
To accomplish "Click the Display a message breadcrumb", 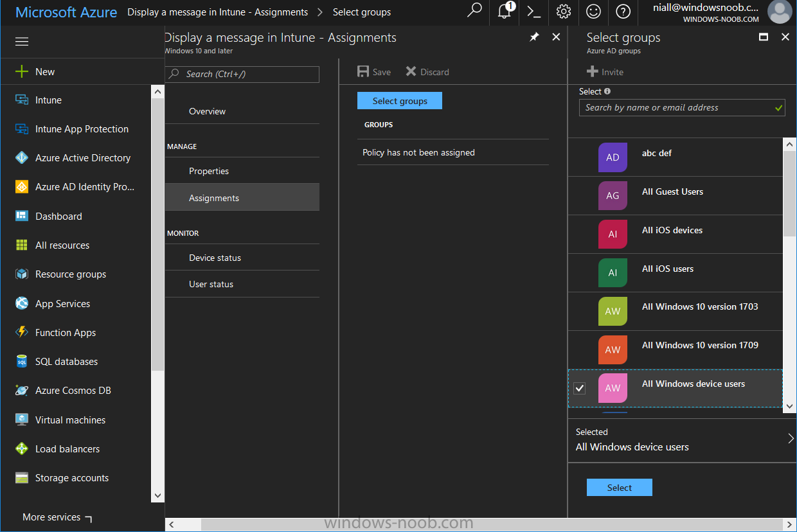I will (217, 12).
